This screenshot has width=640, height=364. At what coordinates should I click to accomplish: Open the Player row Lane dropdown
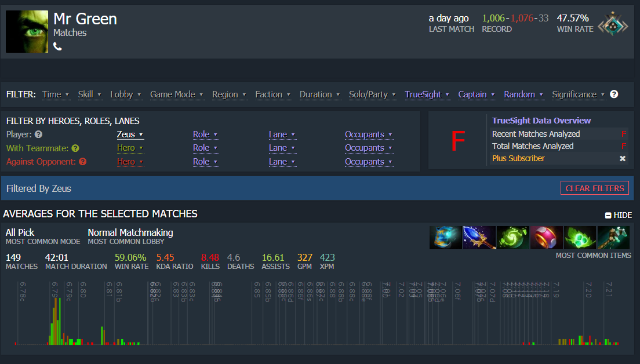tap(282, 134)
